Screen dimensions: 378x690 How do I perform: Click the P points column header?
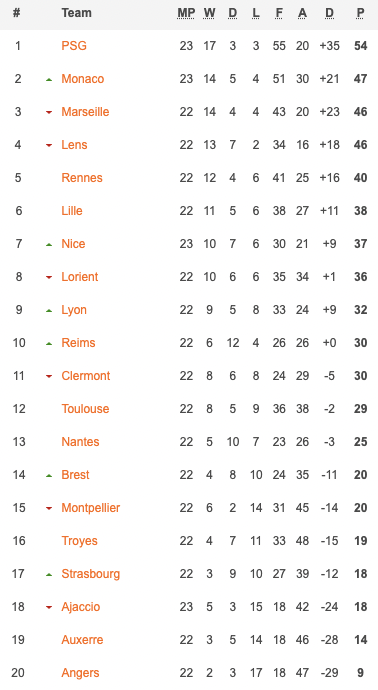[360, 13]
